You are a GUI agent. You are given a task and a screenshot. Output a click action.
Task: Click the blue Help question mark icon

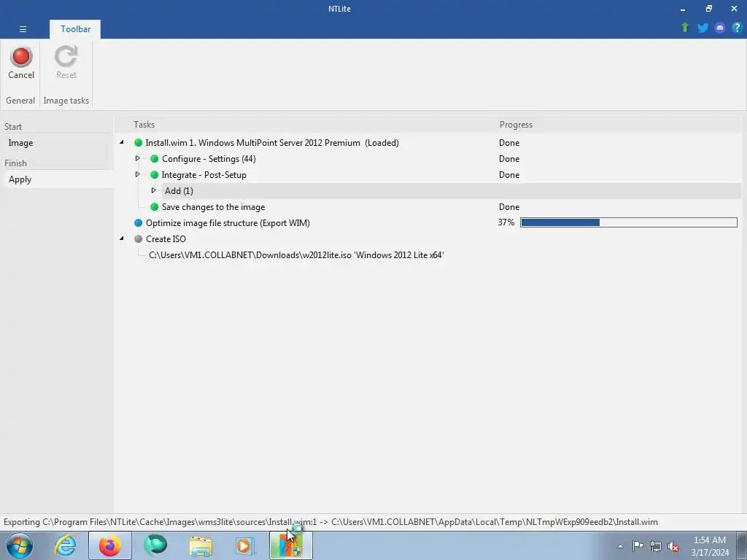[x=737, y=28]
